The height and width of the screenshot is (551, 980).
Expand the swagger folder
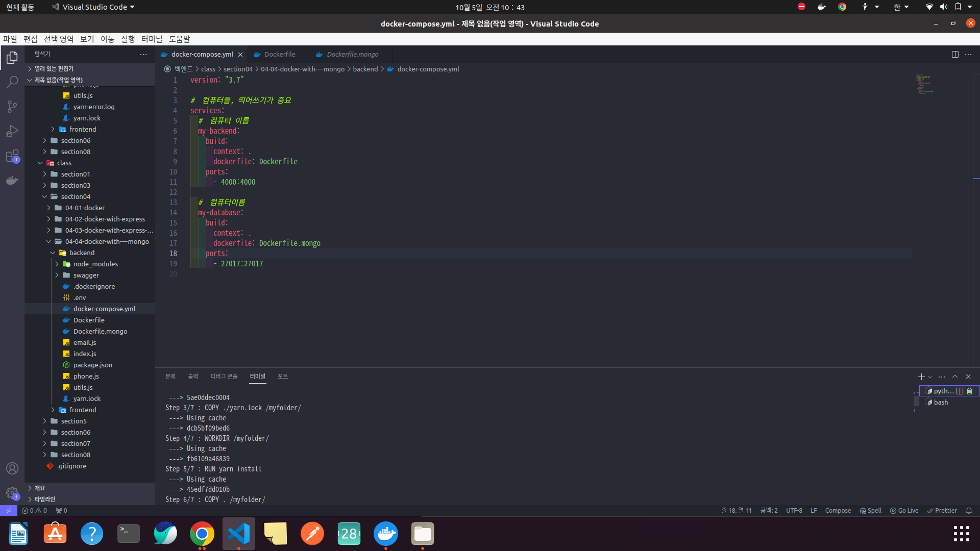pyautogui.click(x=90, y=275)
